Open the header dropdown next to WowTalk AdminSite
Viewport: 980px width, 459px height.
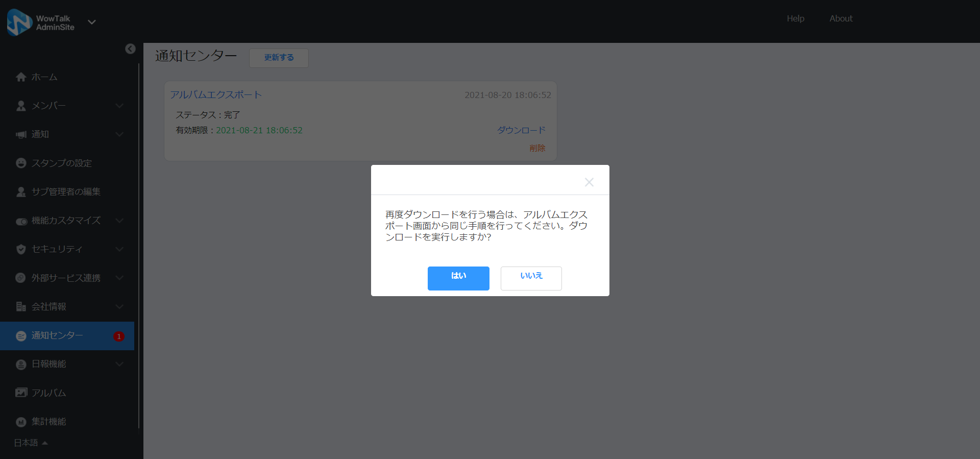tap(92, 22)
